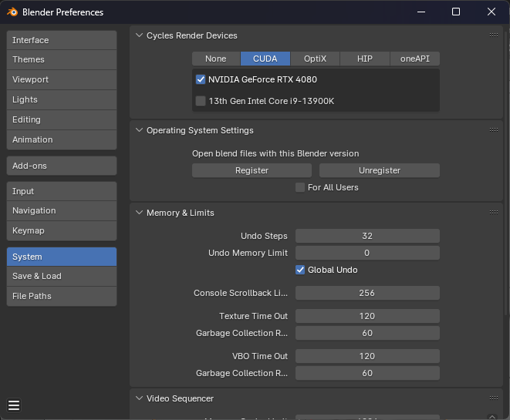This screenshot has height=420, width=510.
Task: Open Navigation preferences
Action: tap(62, 211)
